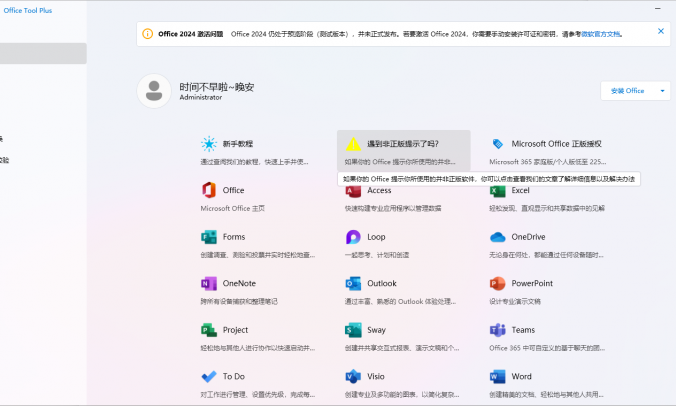Click Microsoft Office 主页 description
676x406 pixels.
(x=233, y=208)
